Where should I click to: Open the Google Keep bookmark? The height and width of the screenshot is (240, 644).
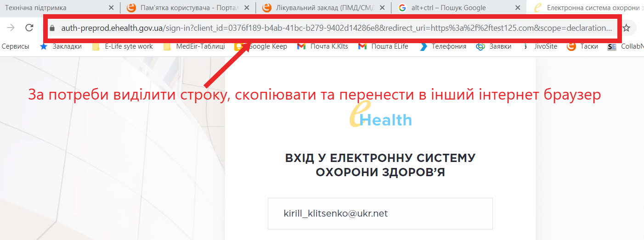click(x=261, y=46)
